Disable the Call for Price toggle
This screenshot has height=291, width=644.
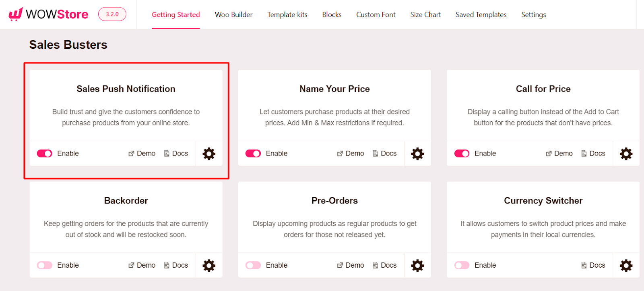pyautogui.click(x=461, y=153)
